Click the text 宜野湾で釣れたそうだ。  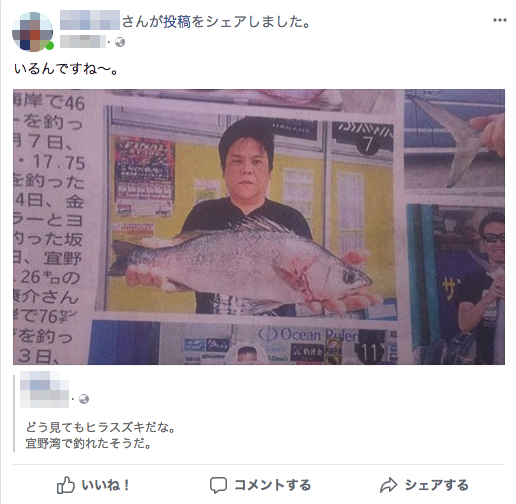pos(89,444)
